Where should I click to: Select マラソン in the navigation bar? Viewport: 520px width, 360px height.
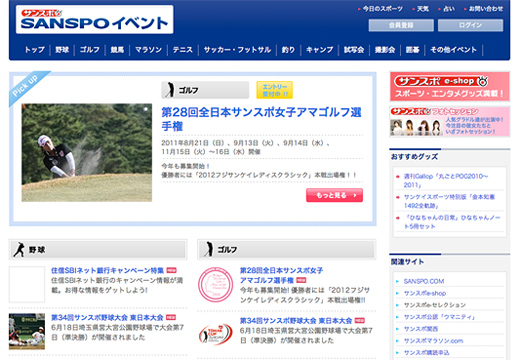coord(148,50)
